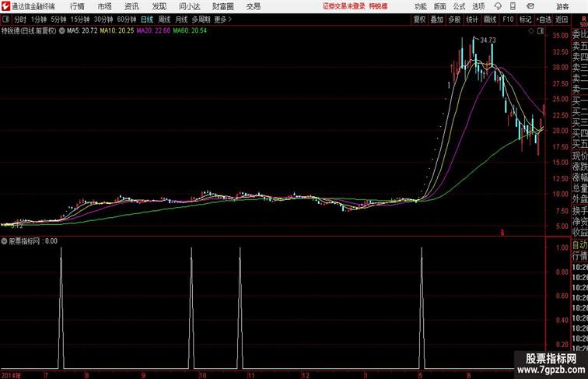Click the 股票指标网 indicator name
This screenshot has width=588, height=379.
pos(24,241)
